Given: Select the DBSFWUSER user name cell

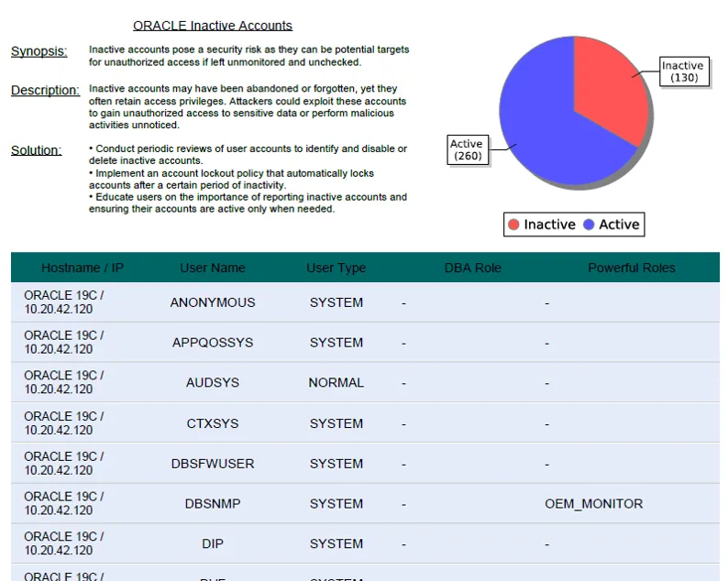Looking at the screenshot, I should click(x=213, y=464).
